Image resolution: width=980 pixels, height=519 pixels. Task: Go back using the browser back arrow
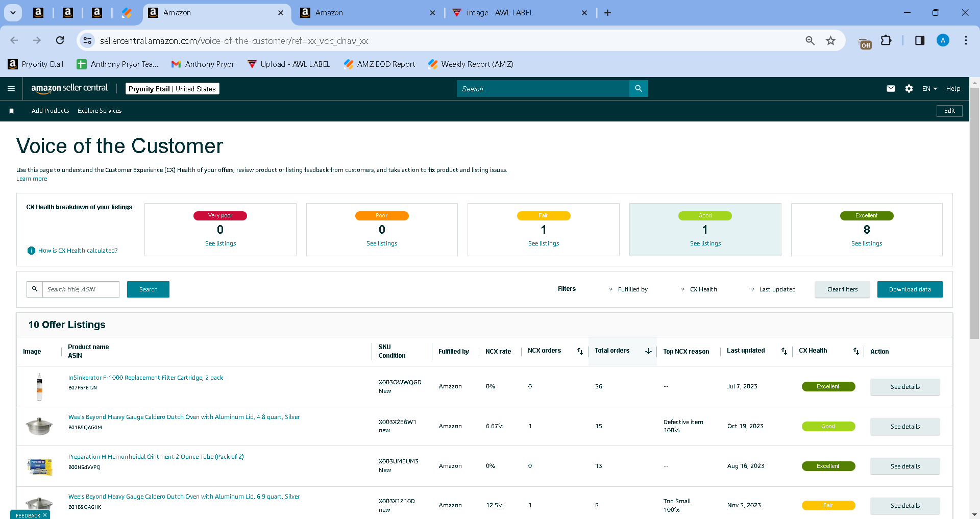tap(14, 40)
